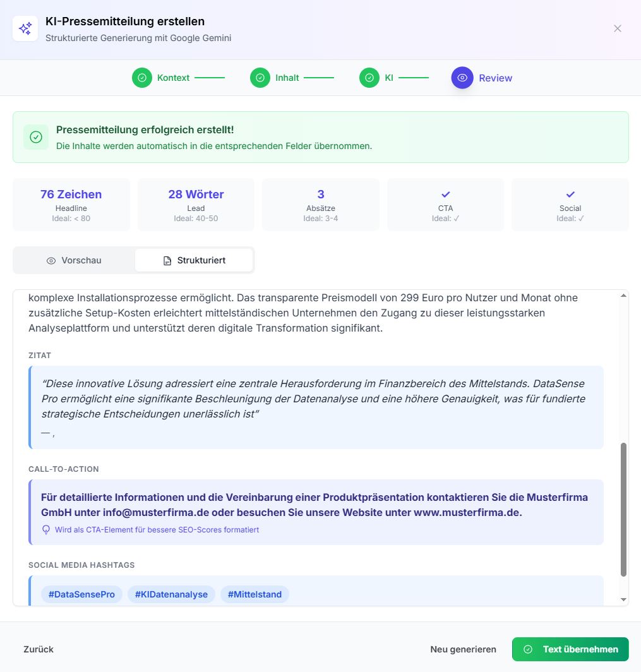Click the Social checkmark stat card
This screenshot has height=672, width=641.
tap(570, 204)
